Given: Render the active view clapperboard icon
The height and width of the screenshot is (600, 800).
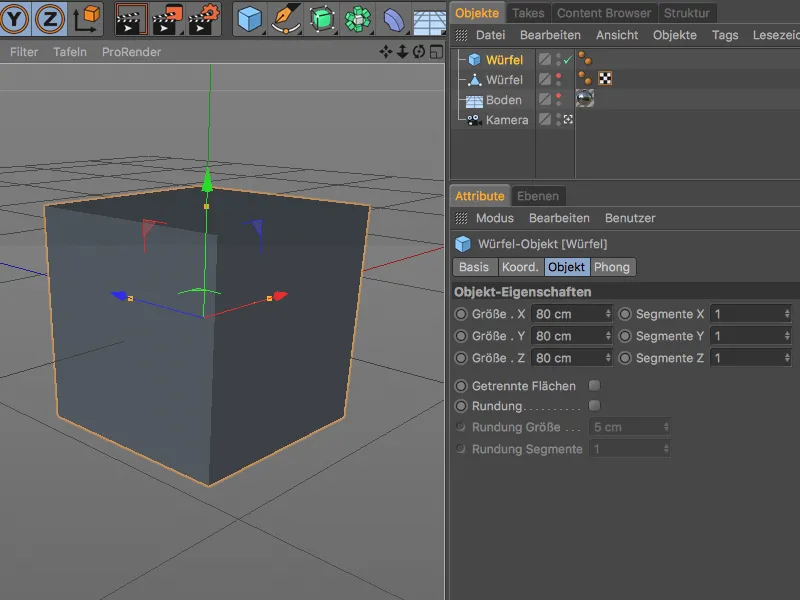Looking at the screenshot, I should pyautogui.click(x=131, y=19).
